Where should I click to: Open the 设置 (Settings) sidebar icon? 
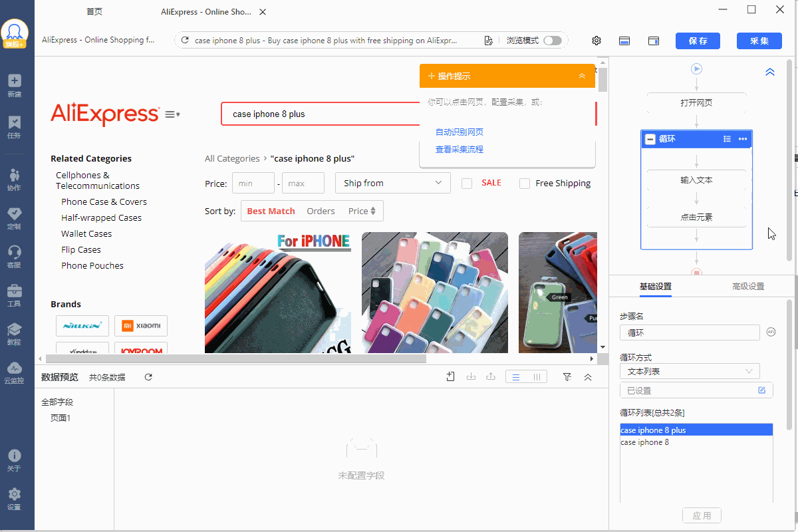point(15,498)
